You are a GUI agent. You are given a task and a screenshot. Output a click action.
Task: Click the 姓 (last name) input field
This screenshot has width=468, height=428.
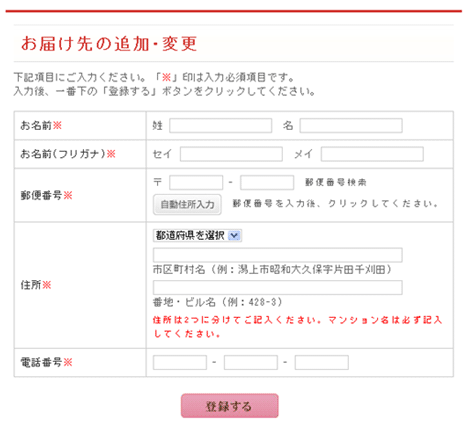[221, 126]
